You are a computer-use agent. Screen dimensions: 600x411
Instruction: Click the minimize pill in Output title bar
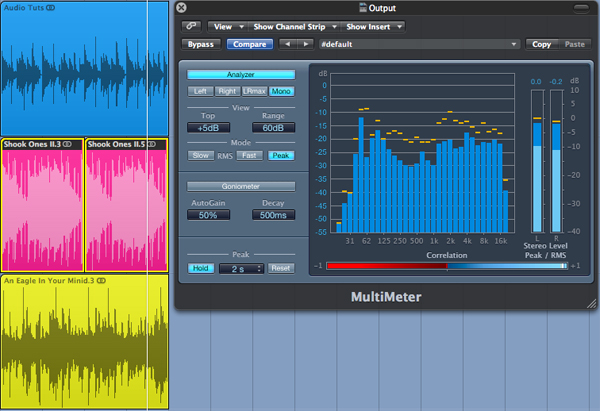point(581,8)
